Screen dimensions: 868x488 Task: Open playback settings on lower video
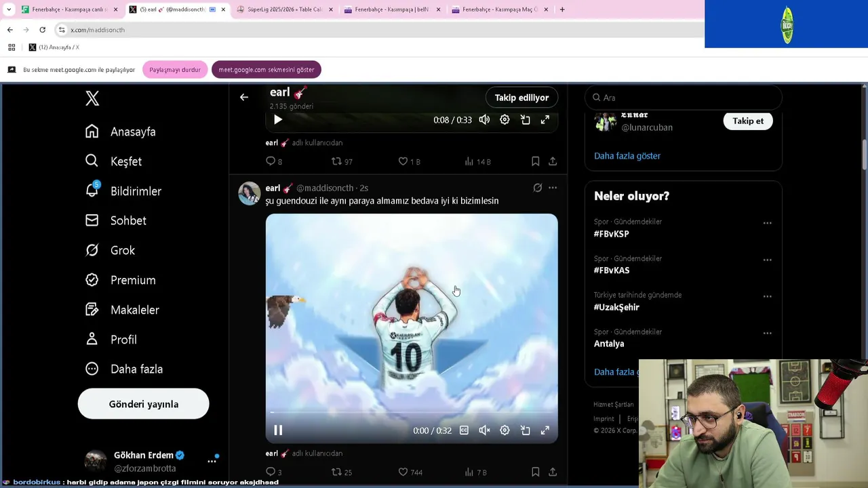505,430
